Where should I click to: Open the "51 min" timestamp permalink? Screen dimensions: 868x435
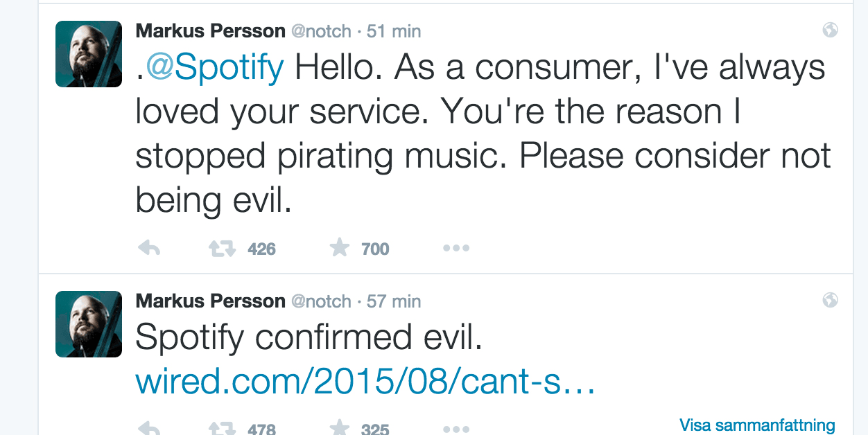pos(394,31)
